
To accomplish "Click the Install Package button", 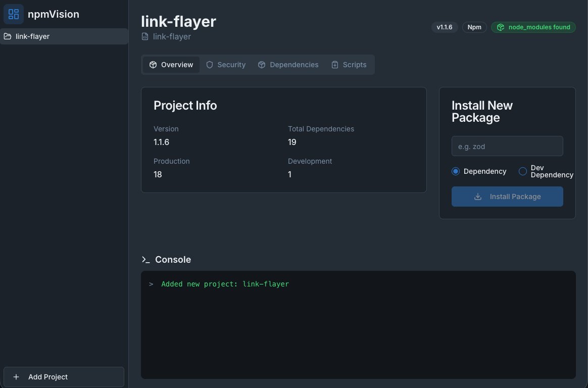I will click(x=507, y=197).
